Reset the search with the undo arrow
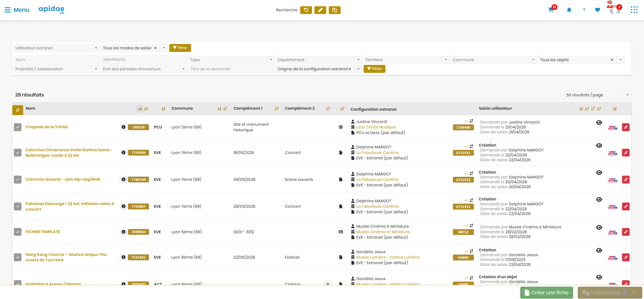Image resolution: width=644 pixels, height=299 pixels. (306, 10)
